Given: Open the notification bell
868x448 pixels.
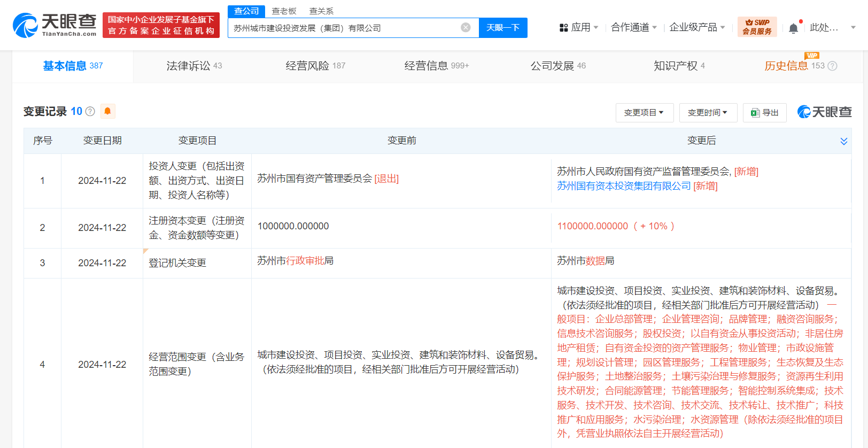Looking at the screenshot, I should [x=793, y=28].
